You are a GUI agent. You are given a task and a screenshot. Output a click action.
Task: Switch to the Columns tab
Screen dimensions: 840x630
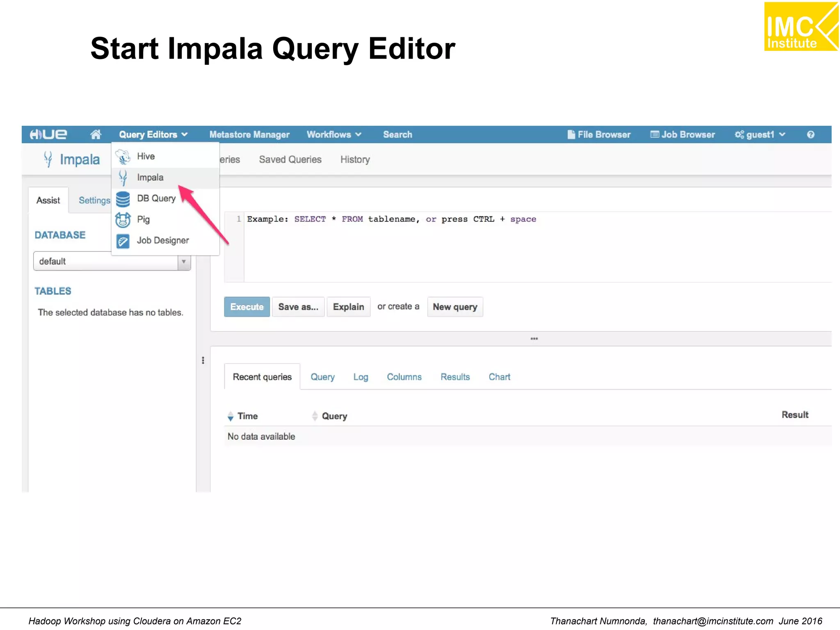[404, 377]
